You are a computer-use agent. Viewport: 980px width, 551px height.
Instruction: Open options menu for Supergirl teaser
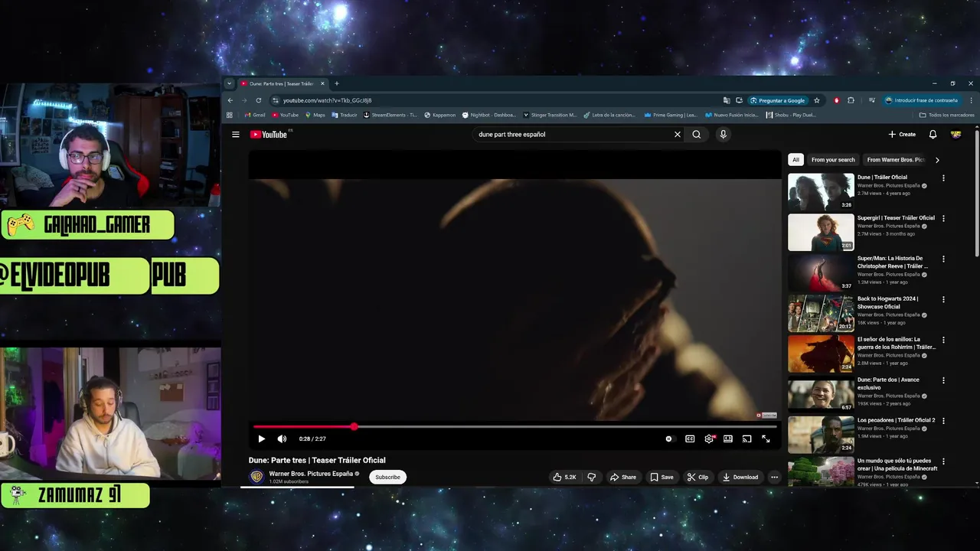click(943, 218)
